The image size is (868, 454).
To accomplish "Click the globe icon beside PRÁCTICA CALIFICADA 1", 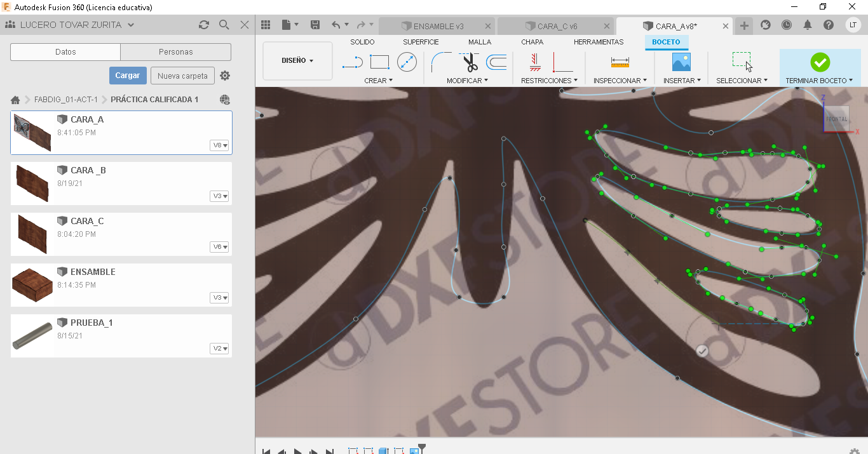I will pyautogui.click(x=225, y=100).
